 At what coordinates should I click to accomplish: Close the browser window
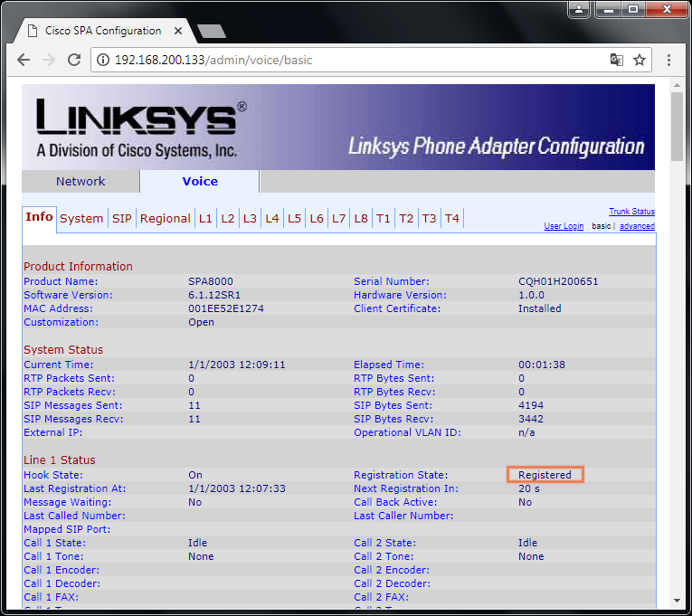[667, 9]
